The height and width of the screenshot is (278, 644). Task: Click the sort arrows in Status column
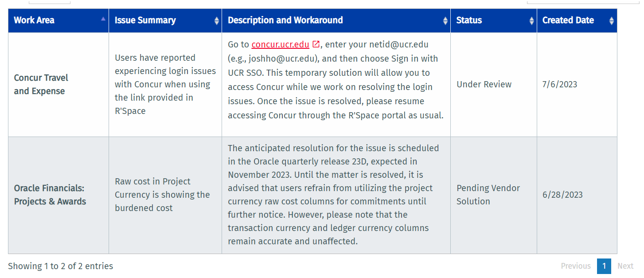(532, 20)
